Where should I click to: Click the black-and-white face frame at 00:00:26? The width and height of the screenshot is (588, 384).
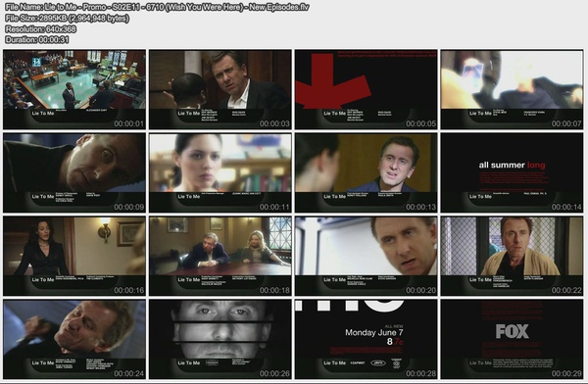tap(220, 339)
